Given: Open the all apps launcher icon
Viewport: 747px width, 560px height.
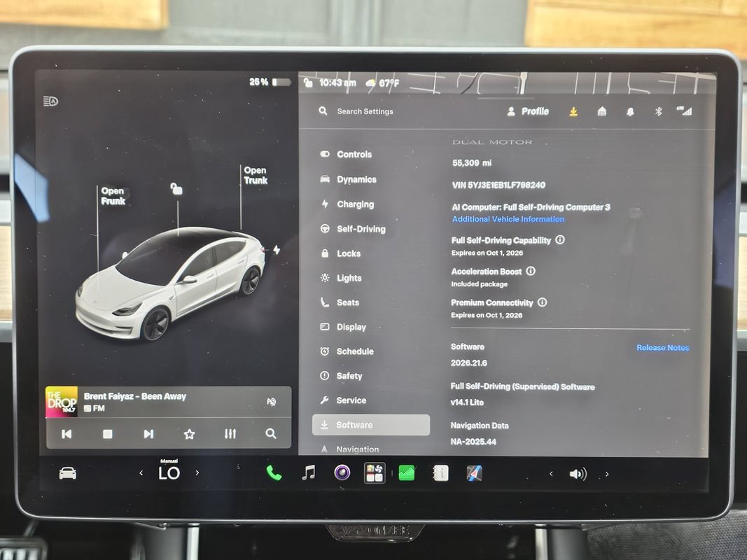Looking at the screenshot, I should [x=375, y=473].
